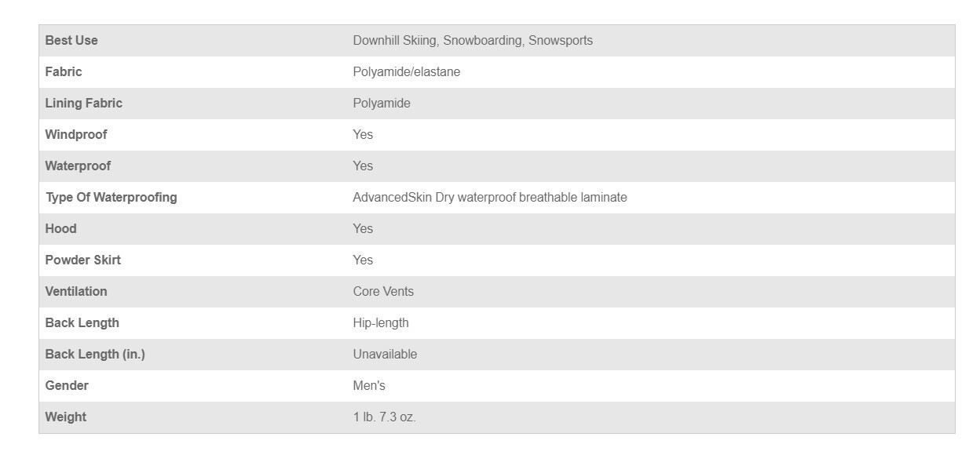
Task: Click the Hood label
Action: 60,229
